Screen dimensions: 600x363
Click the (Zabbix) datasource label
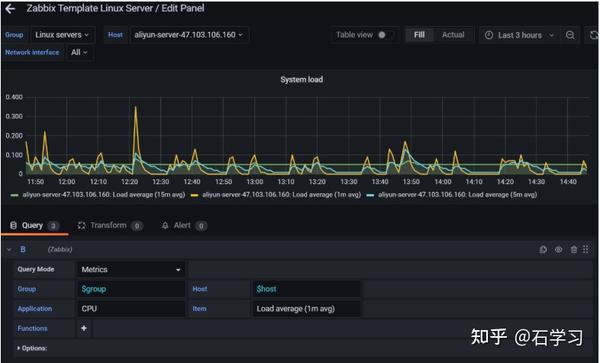pyautogui.click(x=60, y=249)
